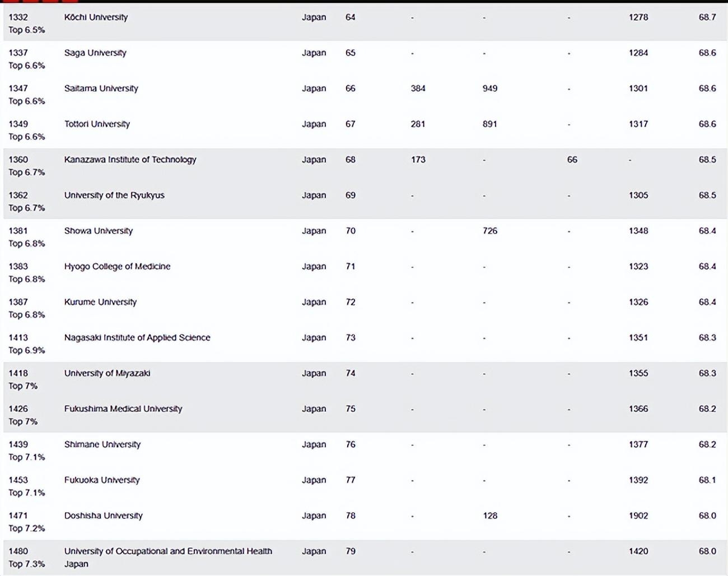Open University of Miyazaki entry

point(107,373)
